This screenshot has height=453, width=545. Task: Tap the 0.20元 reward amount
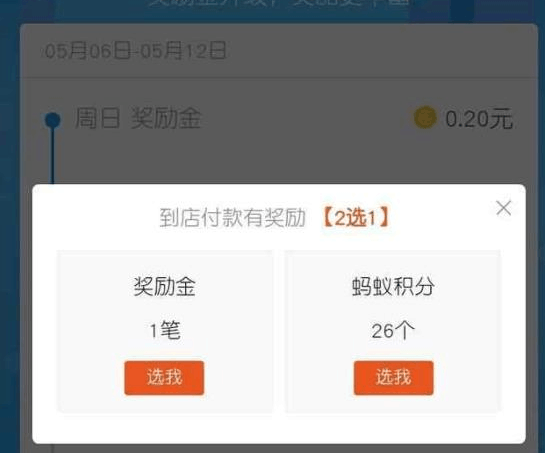[x=479, y=119]
